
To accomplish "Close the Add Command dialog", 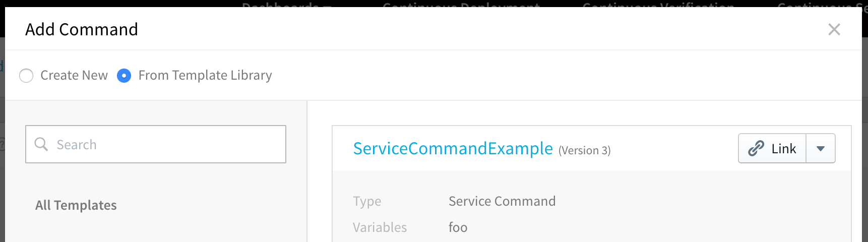I will (834, 29).
